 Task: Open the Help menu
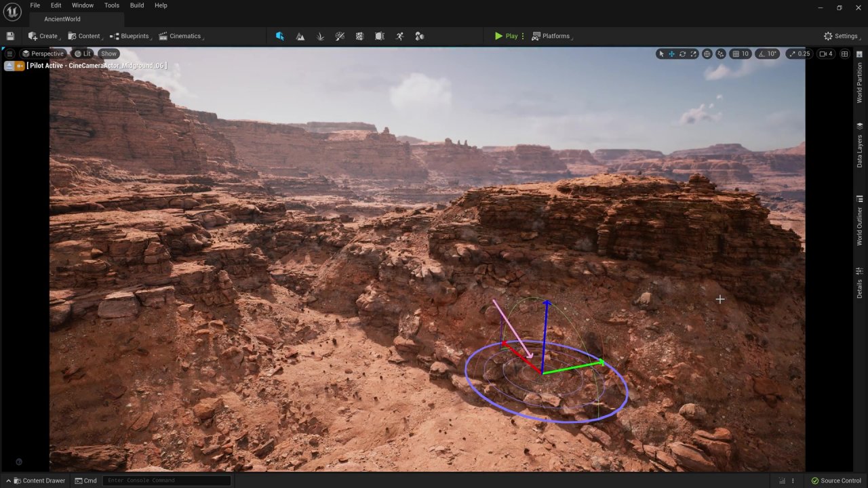click(x=161, y=5)
